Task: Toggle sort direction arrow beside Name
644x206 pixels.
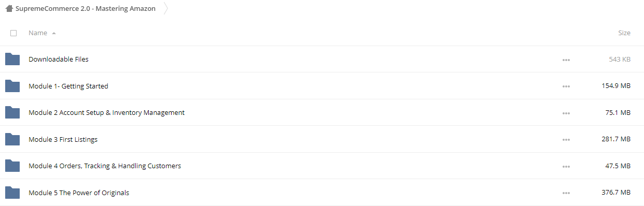Action: coord(54,33)
